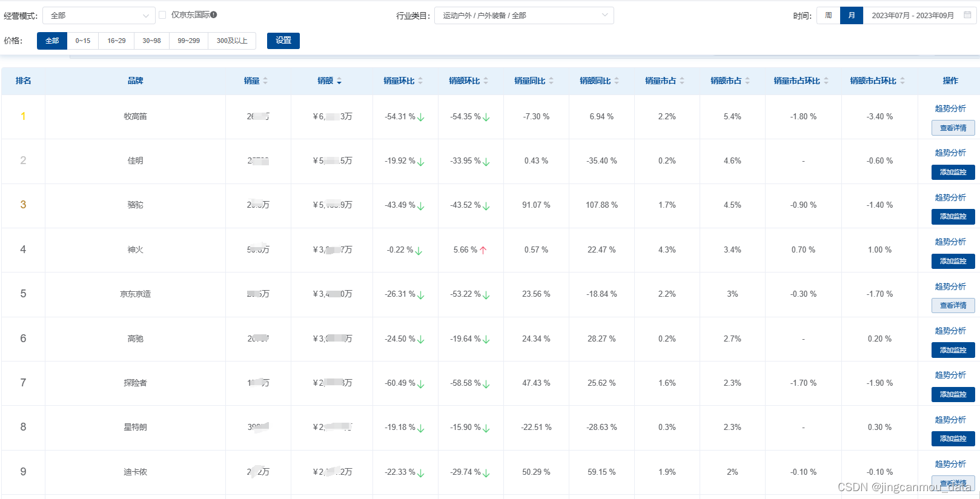Click 查看详情 for 牧高笛
The width and height of the screenshot is (980, 499).
click(953, 128)
